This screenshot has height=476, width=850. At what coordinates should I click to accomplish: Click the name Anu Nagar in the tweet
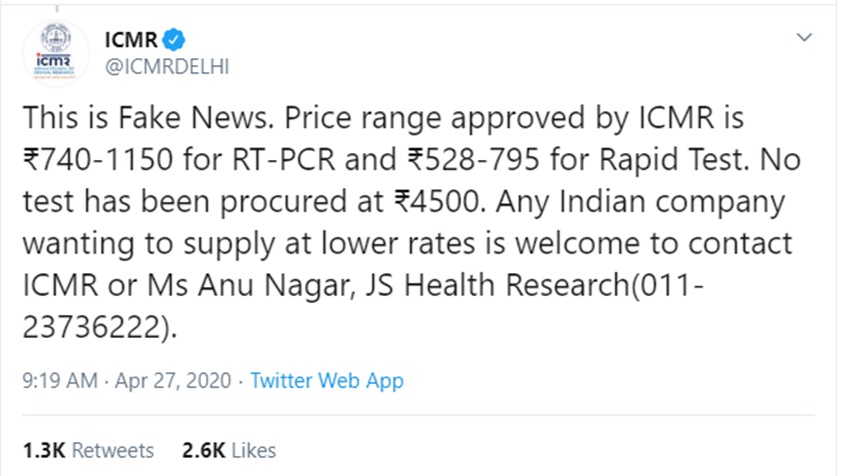[x=276, y=285]
